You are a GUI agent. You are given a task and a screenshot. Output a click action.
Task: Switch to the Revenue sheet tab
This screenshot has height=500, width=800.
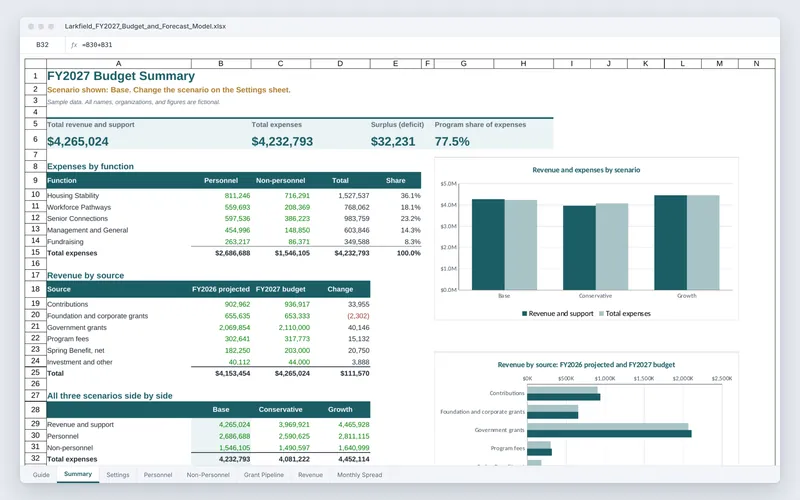pos(310,474)
